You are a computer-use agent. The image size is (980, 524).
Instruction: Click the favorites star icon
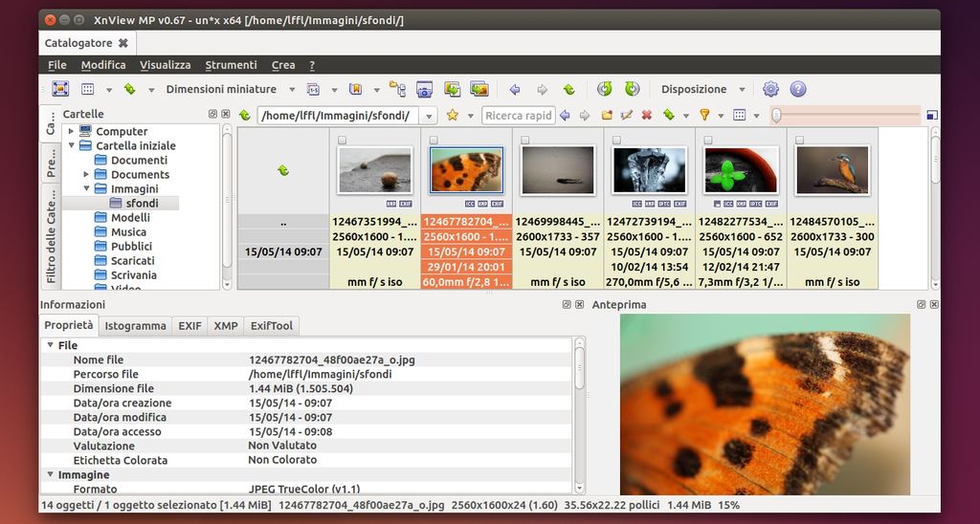453,115
